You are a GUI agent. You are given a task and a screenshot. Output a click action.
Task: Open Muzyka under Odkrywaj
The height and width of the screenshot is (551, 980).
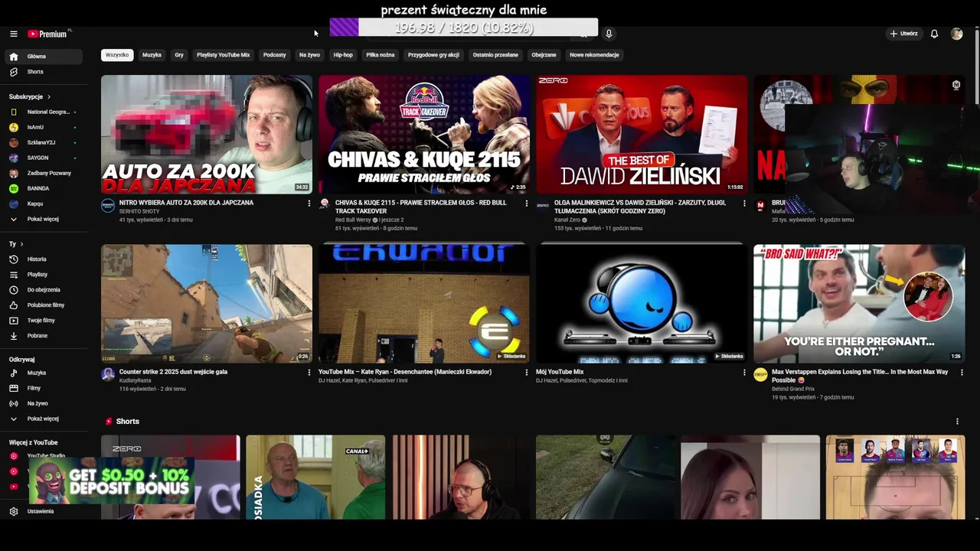point(42,373)
